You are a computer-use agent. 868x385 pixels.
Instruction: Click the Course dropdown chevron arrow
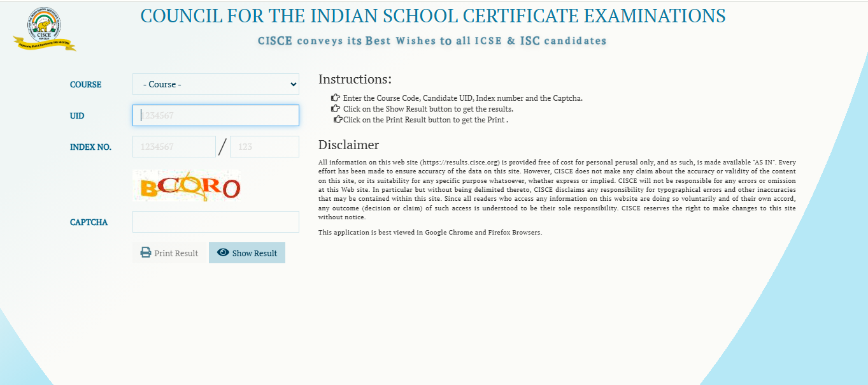click(293, 84)
